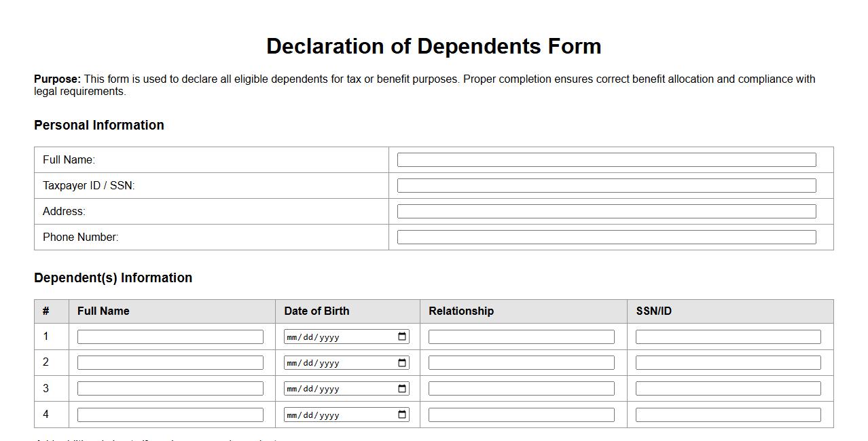Click dependent 1's SSN/ID field
868x441 pixels.
click(x=728, y=336)
